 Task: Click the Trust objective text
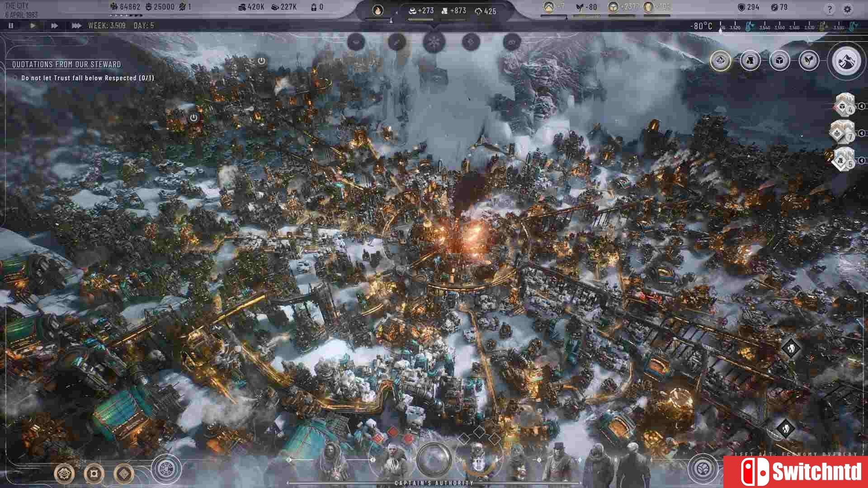point(88,78)
